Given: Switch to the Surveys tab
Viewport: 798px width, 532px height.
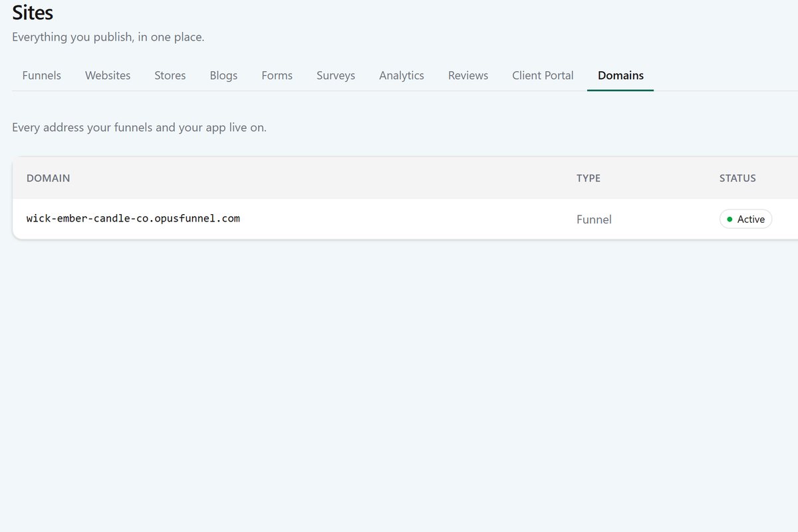Looking at the screenshot, I should pos(336,75).
